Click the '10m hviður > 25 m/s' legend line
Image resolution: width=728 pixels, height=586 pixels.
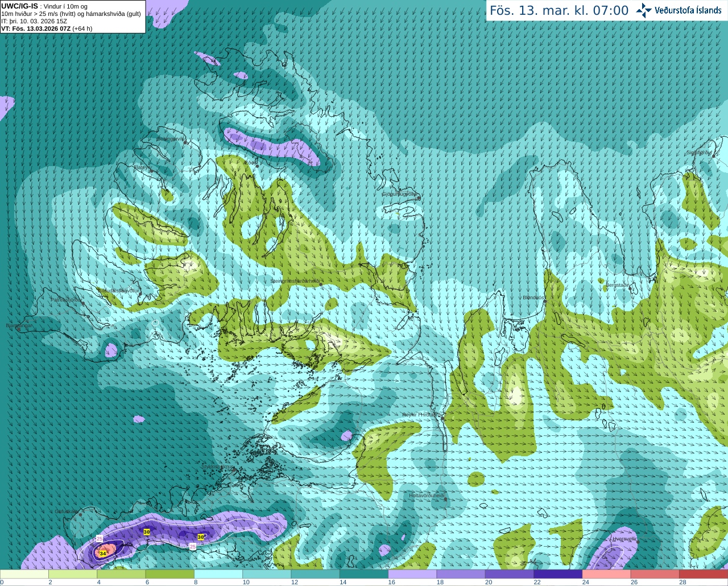(x=71, y=14)
